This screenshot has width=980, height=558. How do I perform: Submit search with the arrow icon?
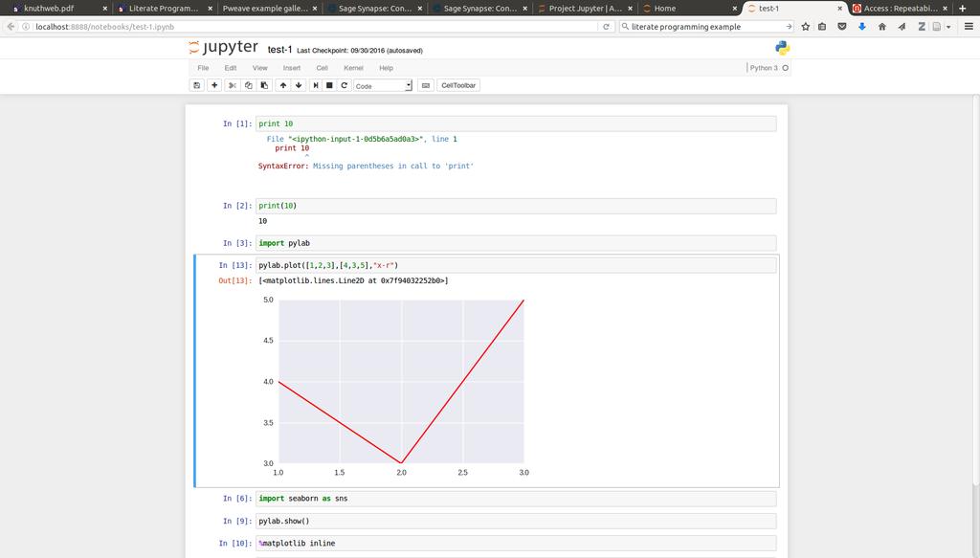pos(789,27)
